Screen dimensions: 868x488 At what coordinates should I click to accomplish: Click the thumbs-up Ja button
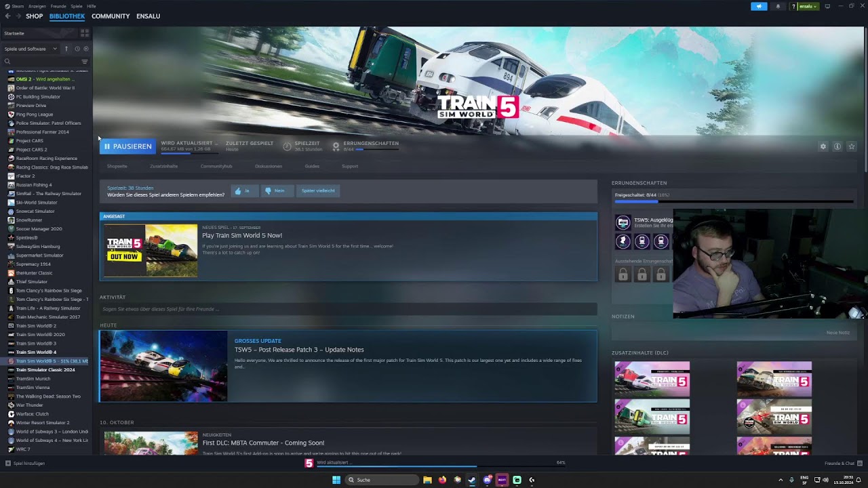[x=244, y=191]
